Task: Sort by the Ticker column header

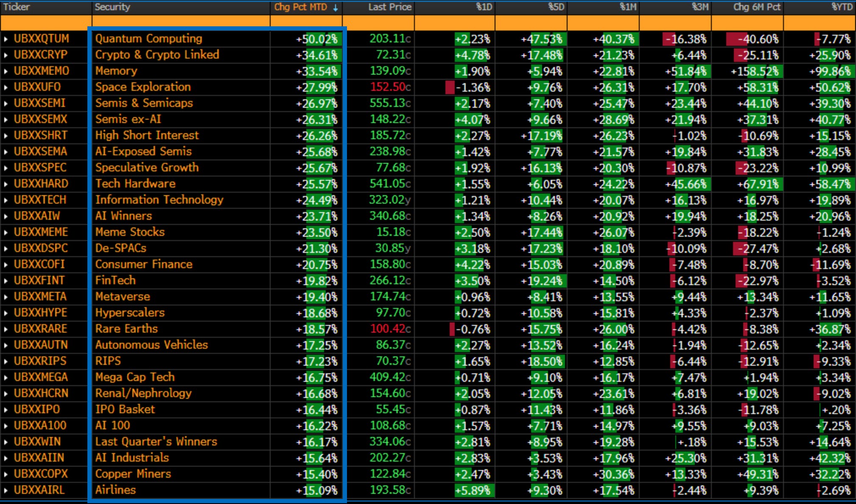Action: tap(17, 7)
